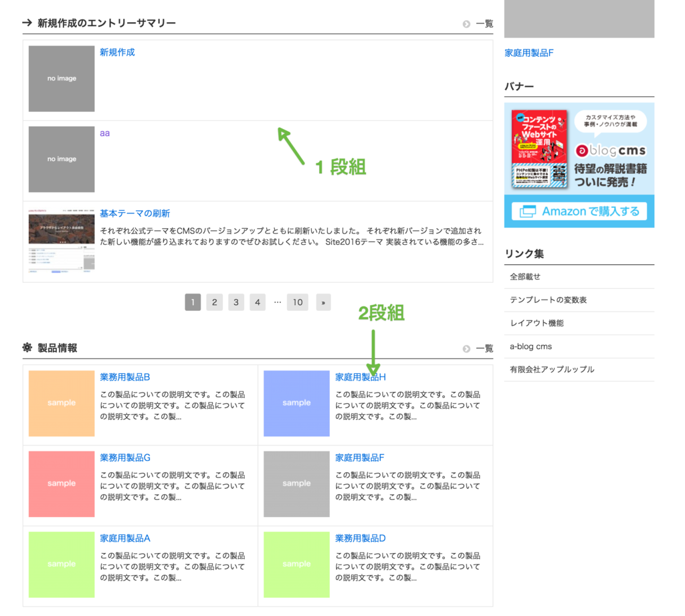Click the Amazonで購入する button

tap(578, 212)
